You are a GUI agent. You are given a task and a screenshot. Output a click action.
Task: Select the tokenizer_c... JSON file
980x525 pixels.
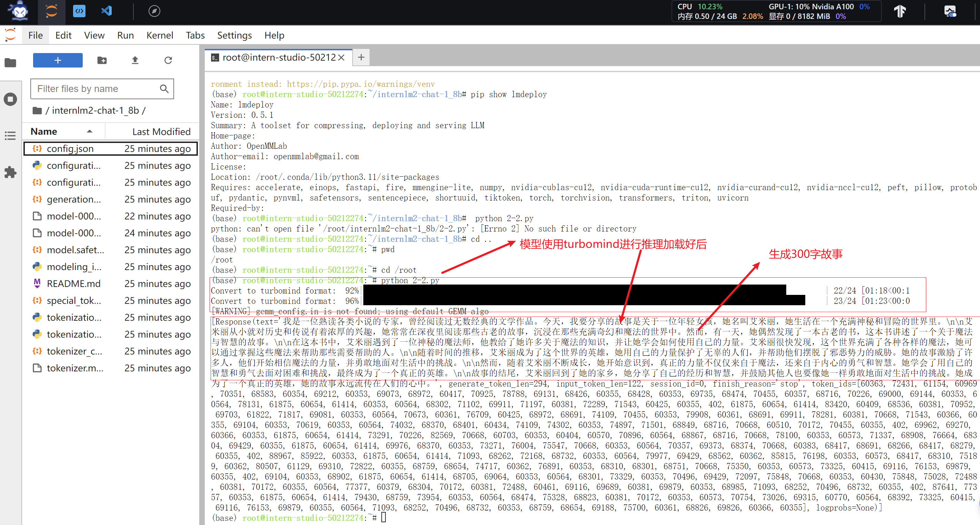111,351
